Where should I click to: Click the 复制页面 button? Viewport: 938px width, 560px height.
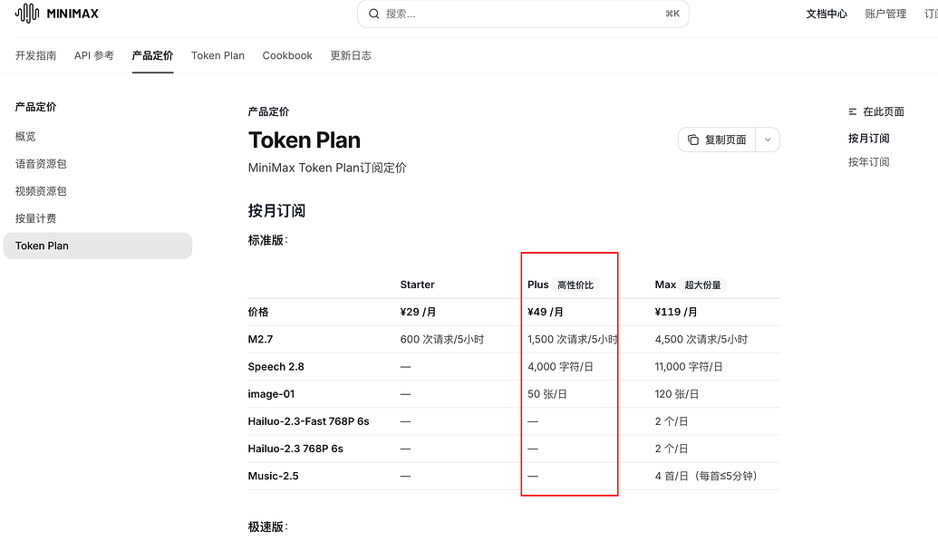pyautogui.click(x=717, y=140)
